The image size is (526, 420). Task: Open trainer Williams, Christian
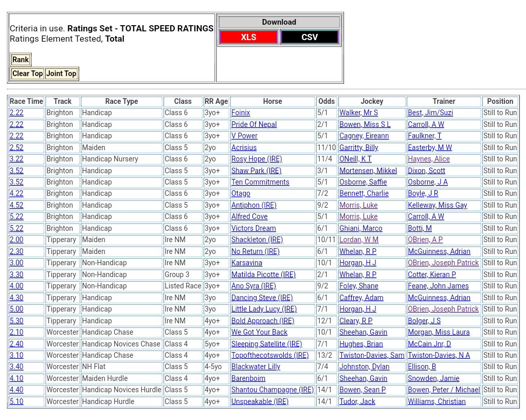click(x=437, y=401)
